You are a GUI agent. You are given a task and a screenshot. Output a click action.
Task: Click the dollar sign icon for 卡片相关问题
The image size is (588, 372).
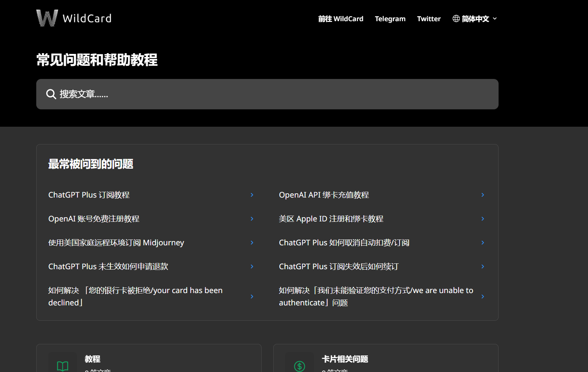299,365
